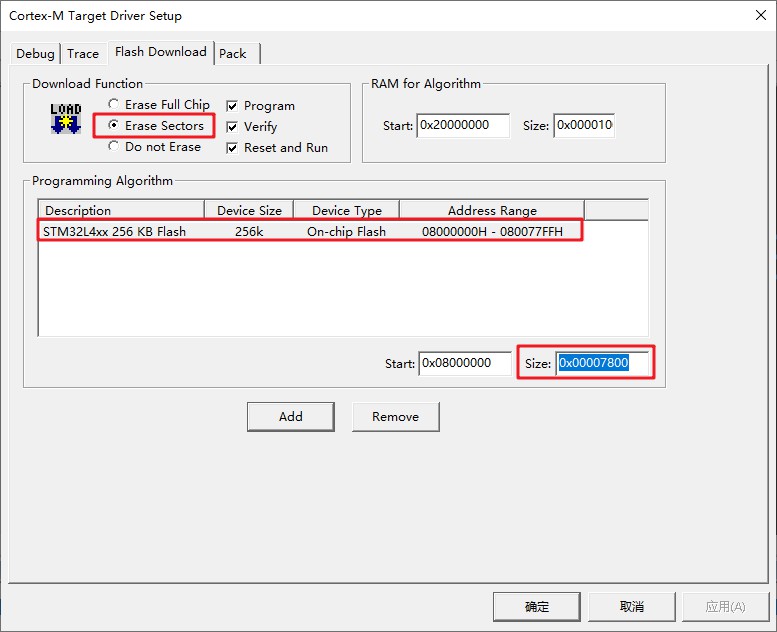This screenshot has height=632, width=777.
Task: Click the Add algorithm button
Action: pos(291,416)
